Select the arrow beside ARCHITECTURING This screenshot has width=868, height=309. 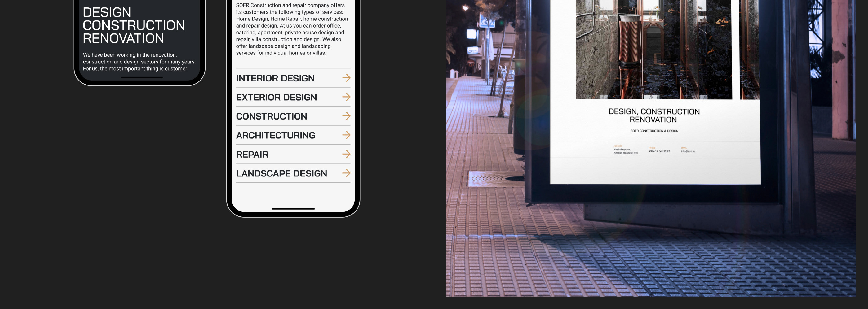[x=346, y=135]
